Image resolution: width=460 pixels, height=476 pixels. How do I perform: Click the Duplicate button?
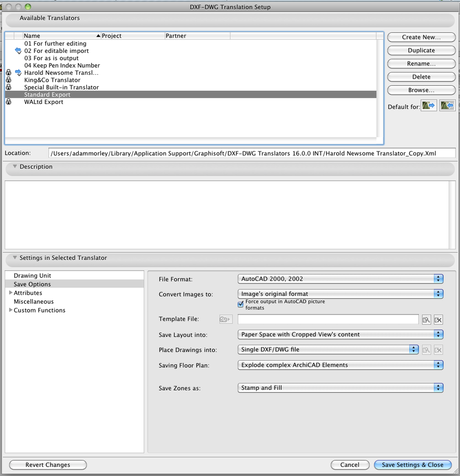coord(421,51)
